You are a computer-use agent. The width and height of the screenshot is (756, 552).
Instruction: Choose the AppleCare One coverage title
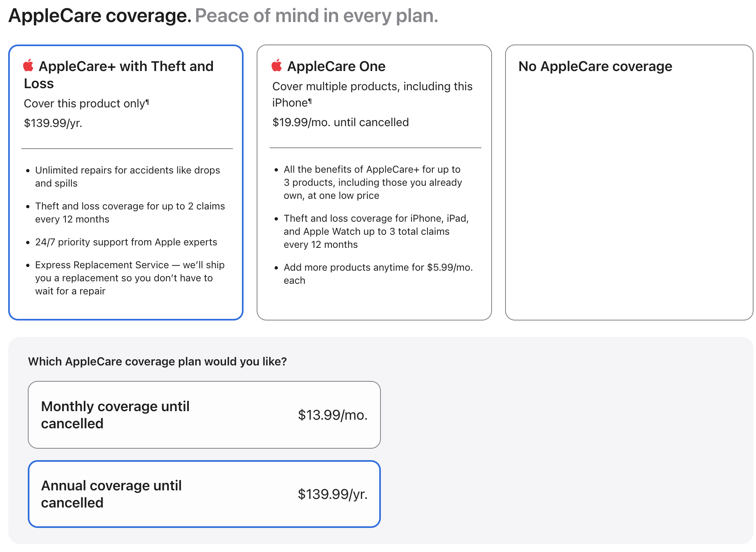pyautogui.click(x=336, y=66)
